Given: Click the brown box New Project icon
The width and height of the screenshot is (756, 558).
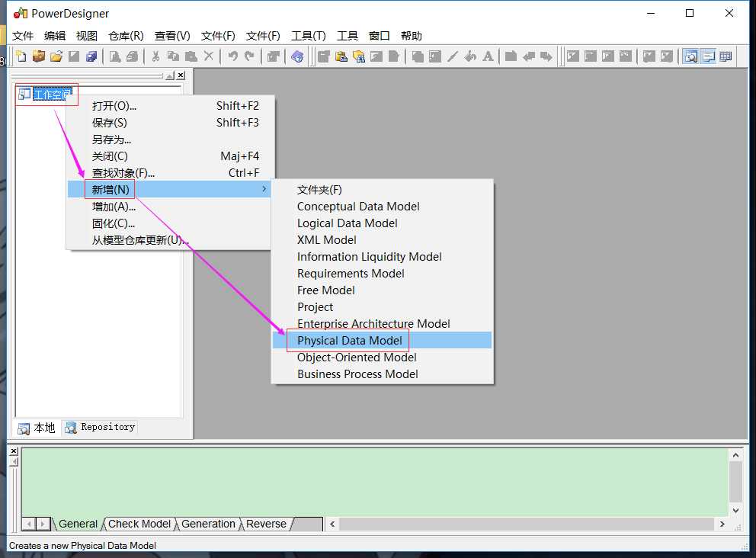Looking at the screenshot, I should point(39,56).
